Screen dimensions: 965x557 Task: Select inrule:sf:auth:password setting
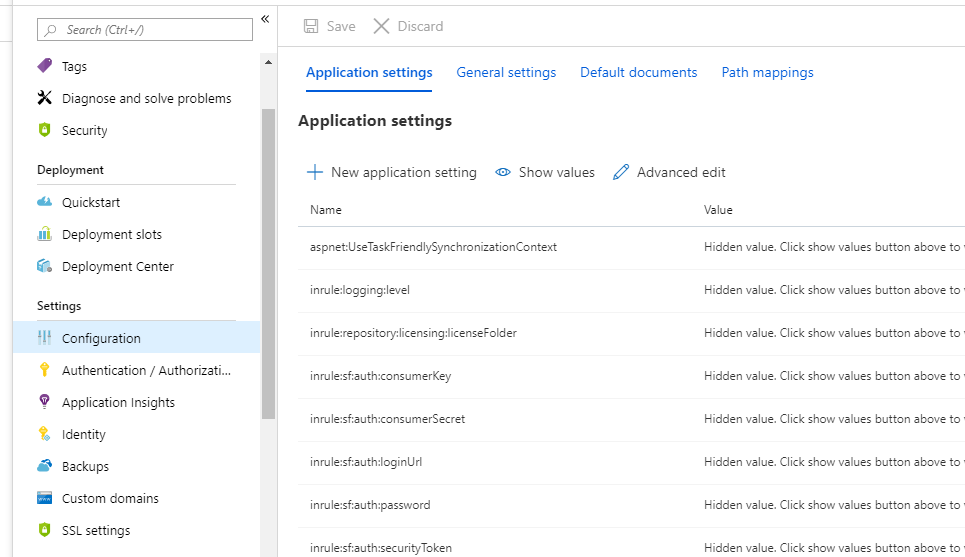point(370,505)
